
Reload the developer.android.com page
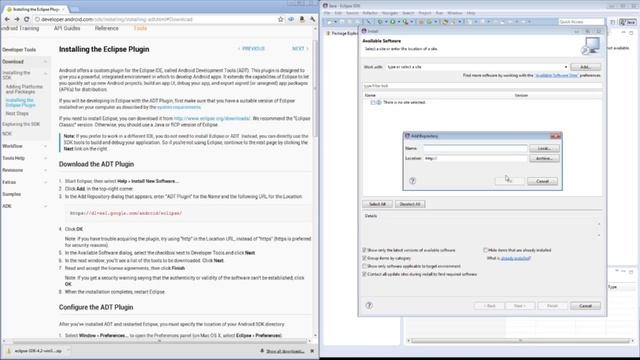[27, 19]
